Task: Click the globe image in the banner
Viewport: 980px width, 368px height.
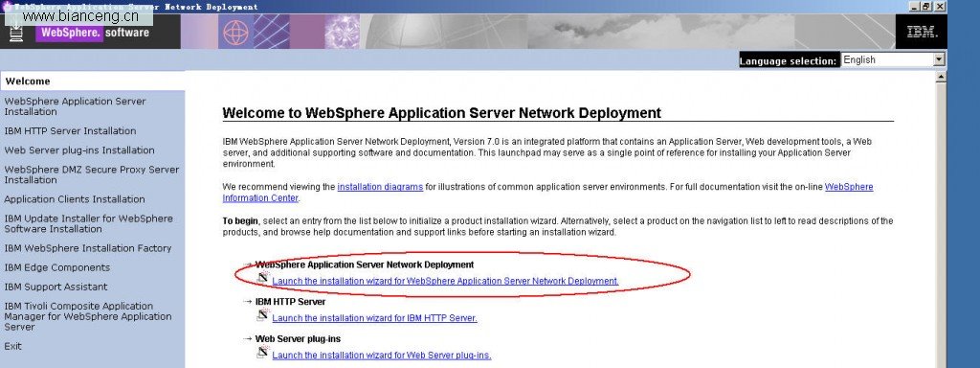Action: pyautogui.click(x=235, y=32)
